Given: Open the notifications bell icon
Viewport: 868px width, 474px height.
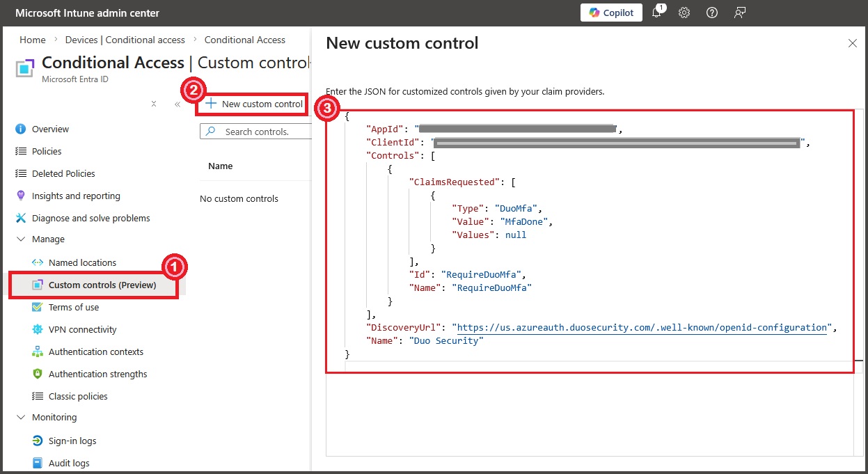Looking at the screenshot, I should pyautogui.click(x=656, y=13).
